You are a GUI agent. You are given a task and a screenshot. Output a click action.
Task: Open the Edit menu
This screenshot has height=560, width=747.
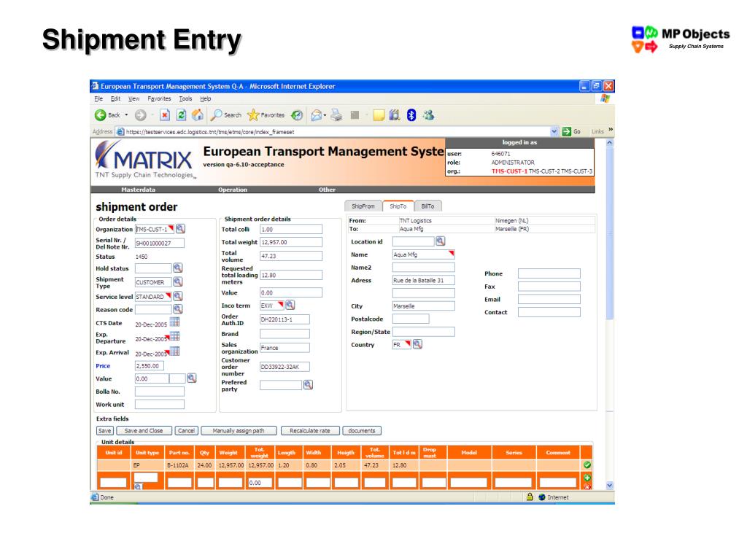(x=115, y=99)
